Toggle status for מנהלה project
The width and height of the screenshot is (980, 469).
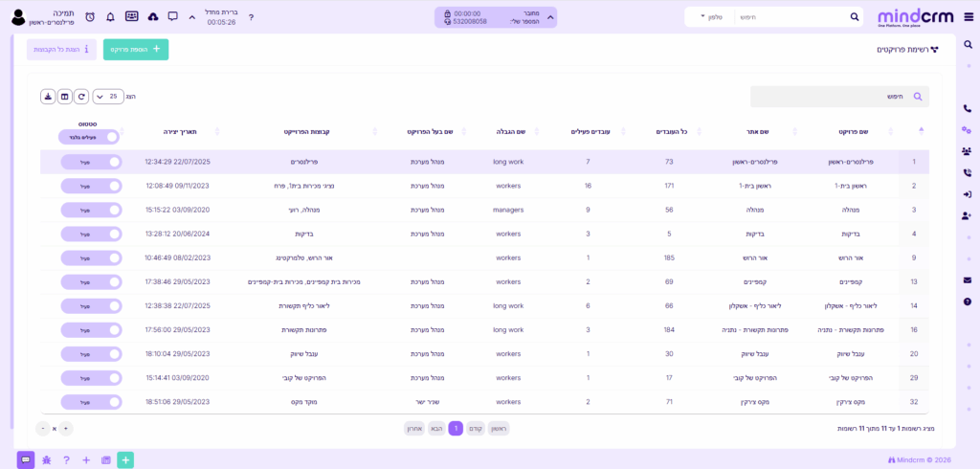coord(91,210)
